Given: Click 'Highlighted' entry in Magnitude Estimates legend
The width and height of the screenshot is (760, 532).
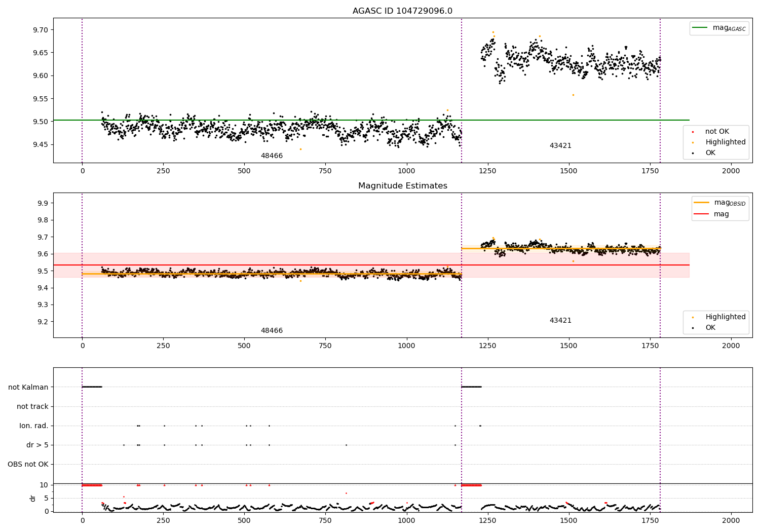Looking at the screenshot, I should click(x=725, y=317).
